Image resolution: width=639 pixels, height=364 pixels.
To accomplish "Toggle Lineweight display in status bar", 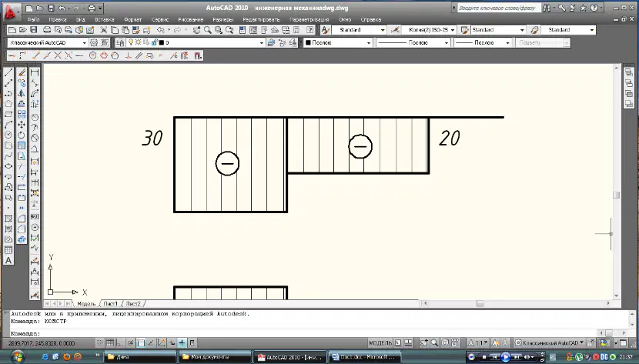I will pos(182,342).
